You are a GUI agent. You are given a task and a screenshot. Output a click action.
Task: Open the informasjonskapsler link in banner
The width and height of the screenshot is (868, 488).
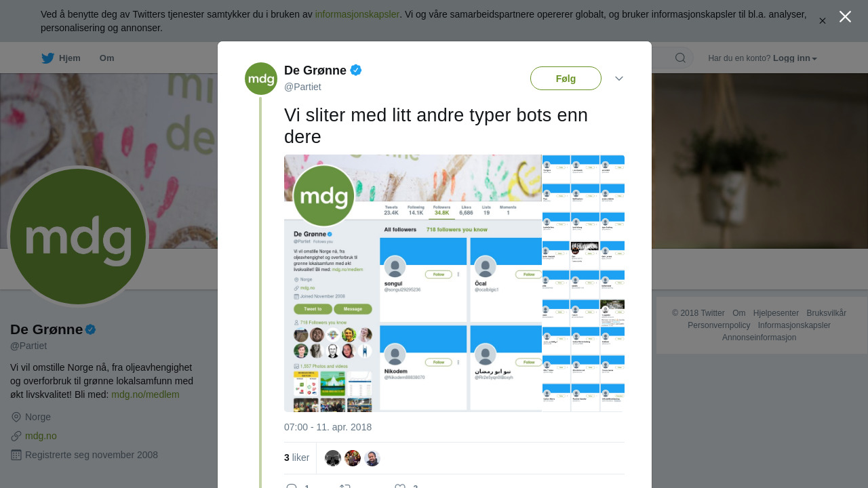[x=357, y=14]
